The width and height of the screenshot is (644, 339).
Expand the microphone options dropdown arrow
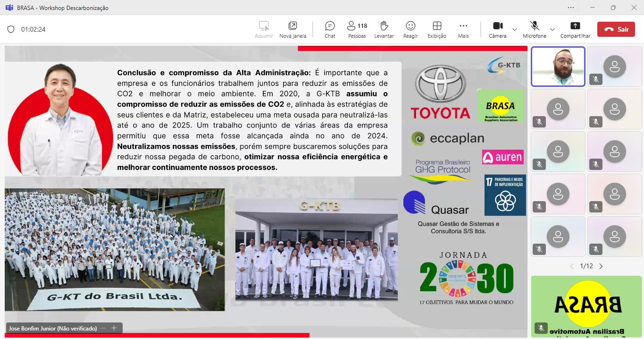pyautogui.click(x=552, y=29)
